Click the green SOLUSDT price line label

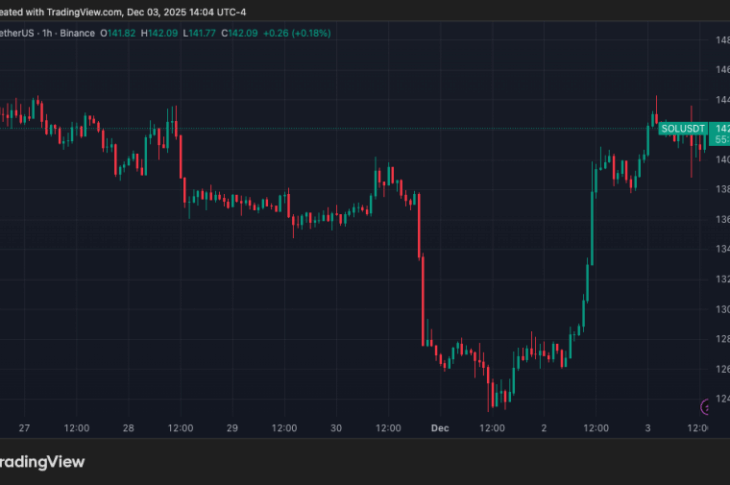(x=684, y=129)
